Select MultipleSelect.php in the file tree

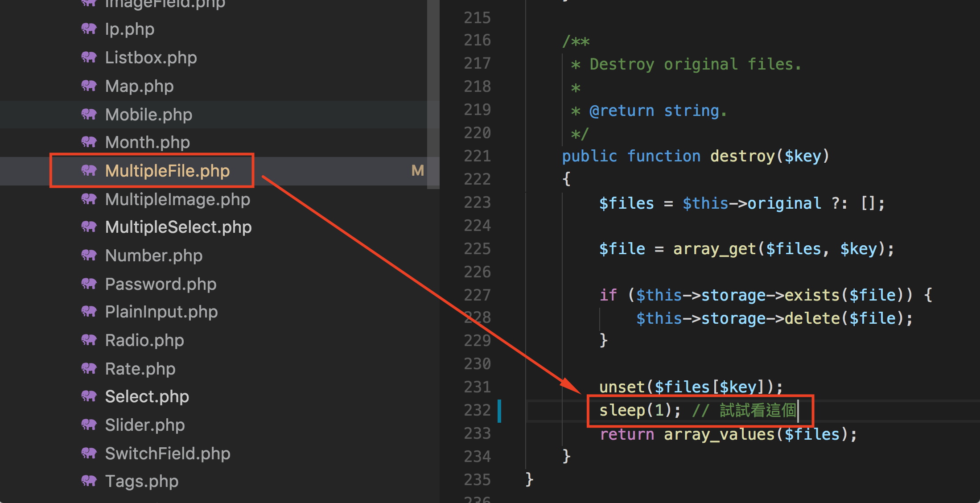[178, 227]
